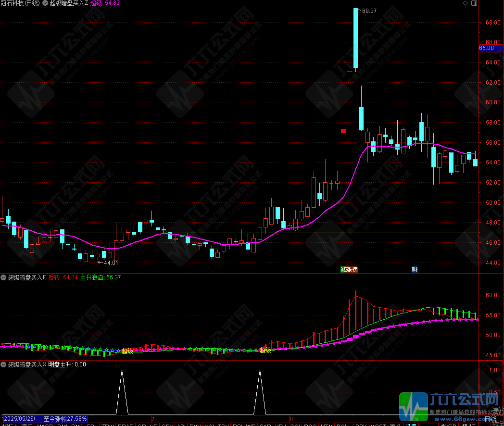Click the 65.00 price axis label

point(487,48)
